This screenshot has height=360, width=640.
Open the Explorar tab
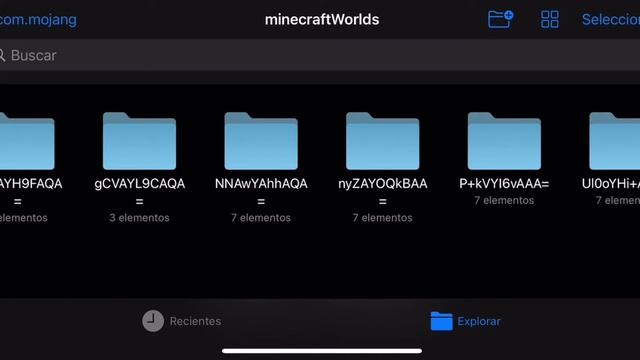(x=466, y=321)
